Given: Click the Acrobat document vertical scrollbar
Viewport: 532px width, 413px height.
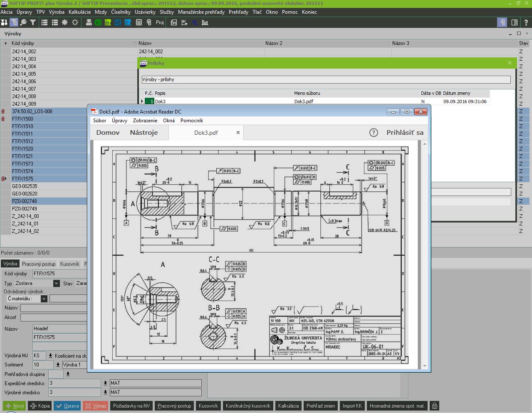Looking at the screenshot, I should 425,255.
